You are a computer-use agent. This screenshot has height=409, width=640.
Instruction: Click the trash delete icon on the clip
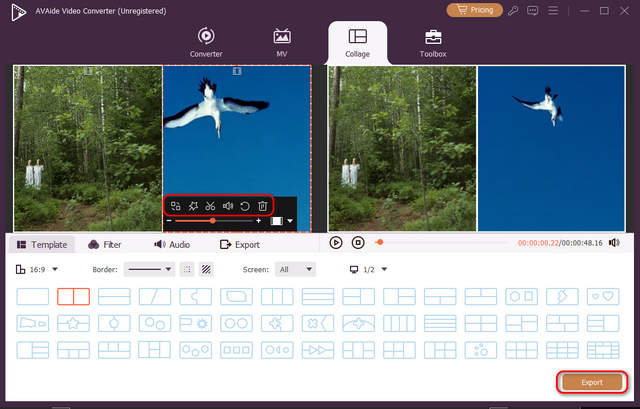(x=262, y=206)
